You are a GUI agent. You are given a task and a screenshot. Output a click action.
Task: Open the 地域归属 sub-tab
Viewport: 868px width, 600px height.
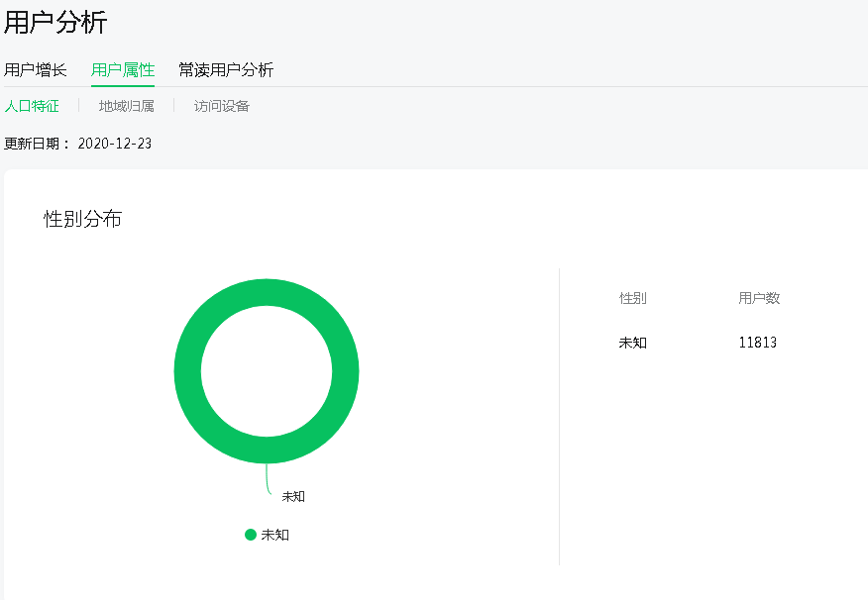coord(126,106)
